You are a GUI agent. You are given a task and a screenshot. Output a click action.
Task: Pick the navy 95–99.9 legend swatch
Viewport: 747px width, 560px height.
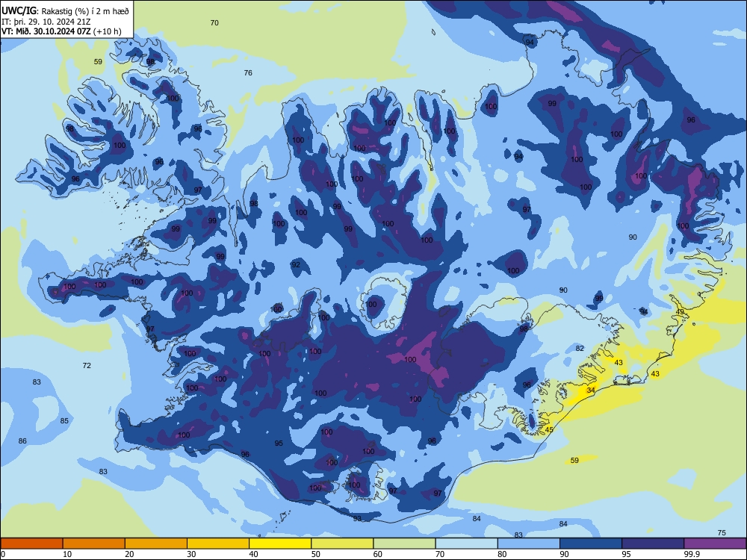coord(653,544)
